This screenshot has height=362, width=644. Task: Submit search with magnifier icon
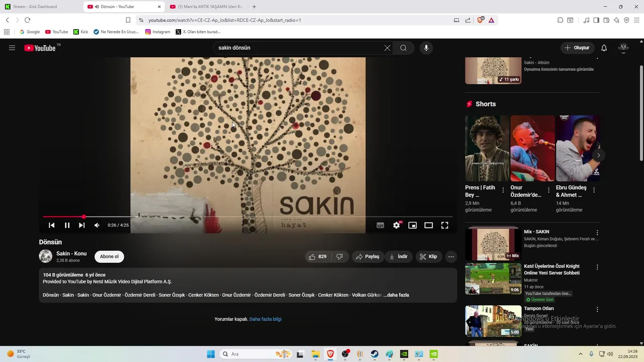point(404,48)
